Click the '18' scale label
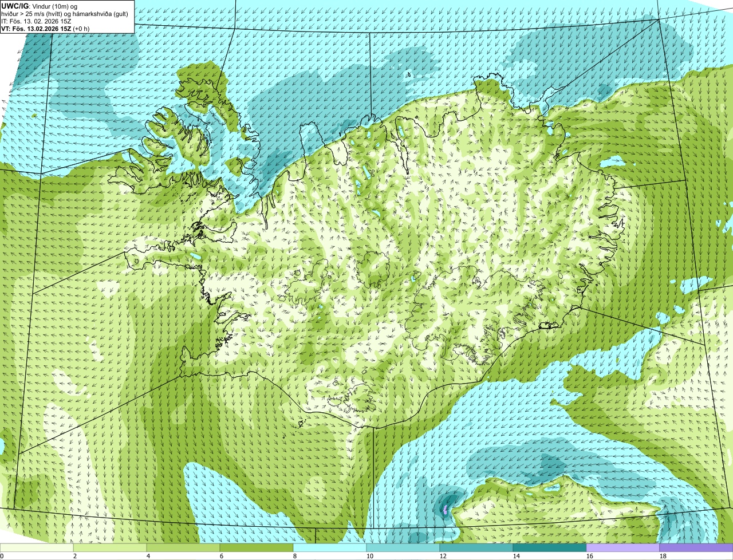733x560 pixels. click(663, 556)
